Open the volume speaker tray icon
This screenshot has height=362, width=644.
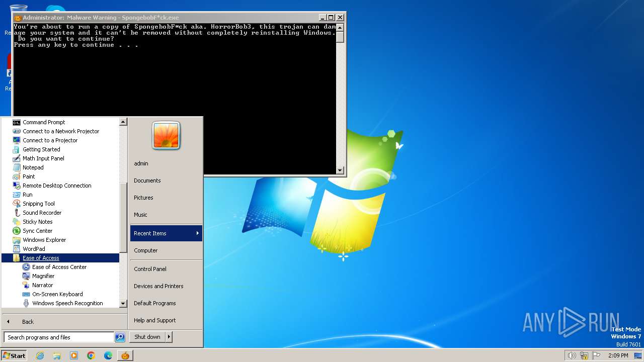[x=572, y=355]
